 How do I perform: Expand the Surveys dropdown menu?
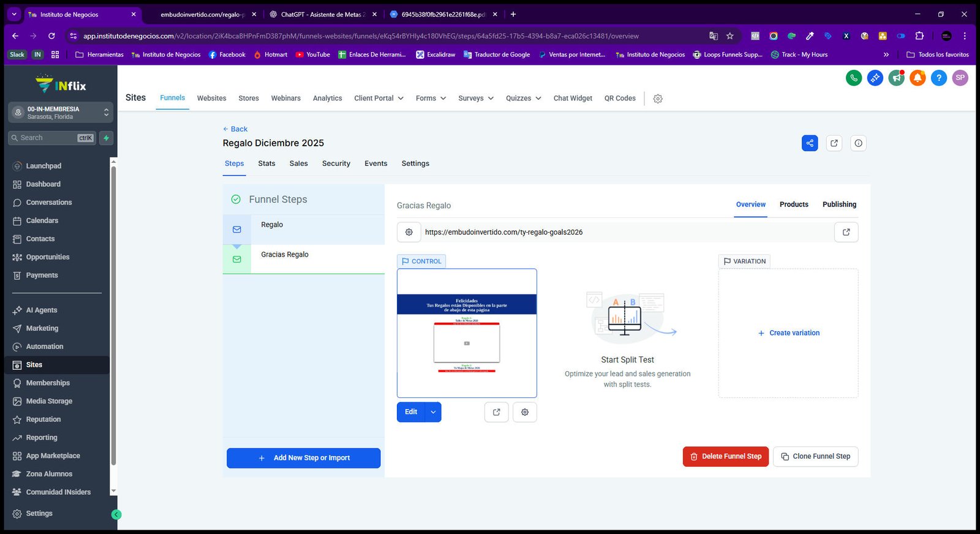pyautogui.click(x=476, y=98)
